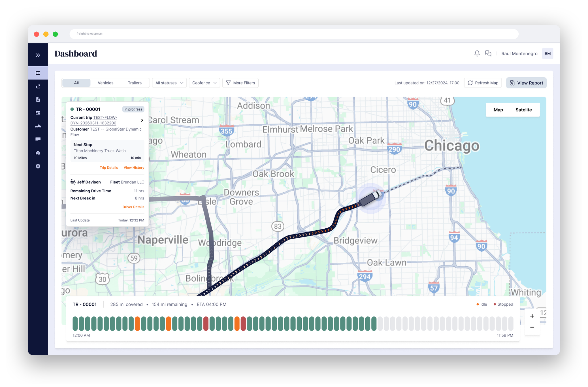
Task: Click the ETA 04:00 PM text
Action: 211,304
